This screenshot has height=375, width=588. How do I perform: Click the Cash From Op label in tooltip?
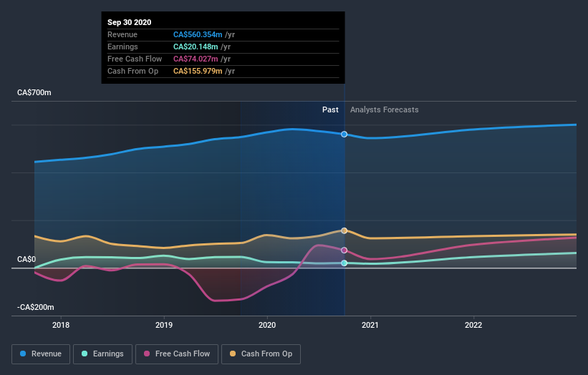pyautogui.click(x=132, y=71)
